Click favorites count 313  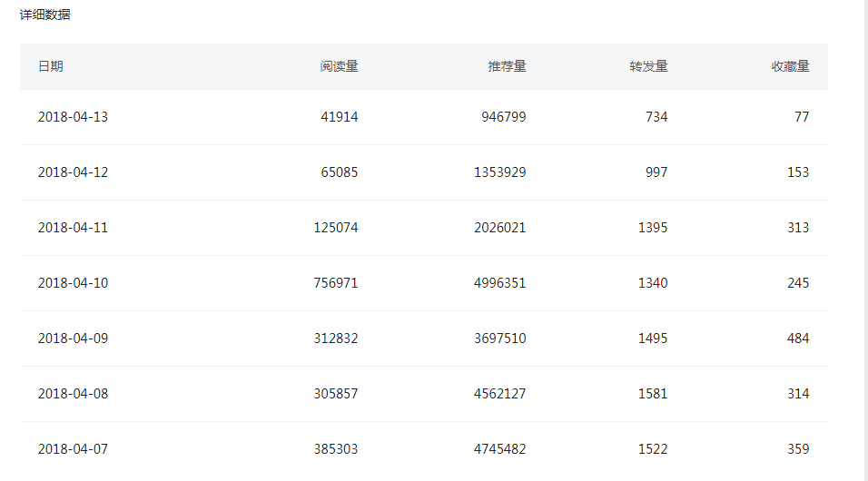(798, 228)
